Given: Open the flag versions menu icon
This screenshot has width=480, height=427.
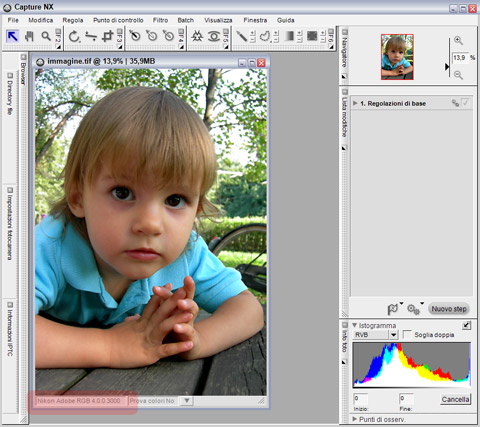Looking at the screenshot, I should pos(393,309).
